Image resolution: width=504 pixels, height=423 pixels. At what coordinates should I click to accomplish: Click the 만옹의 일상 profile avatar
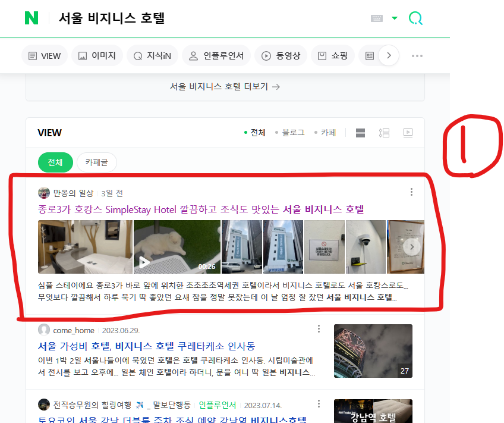point(44,193)
